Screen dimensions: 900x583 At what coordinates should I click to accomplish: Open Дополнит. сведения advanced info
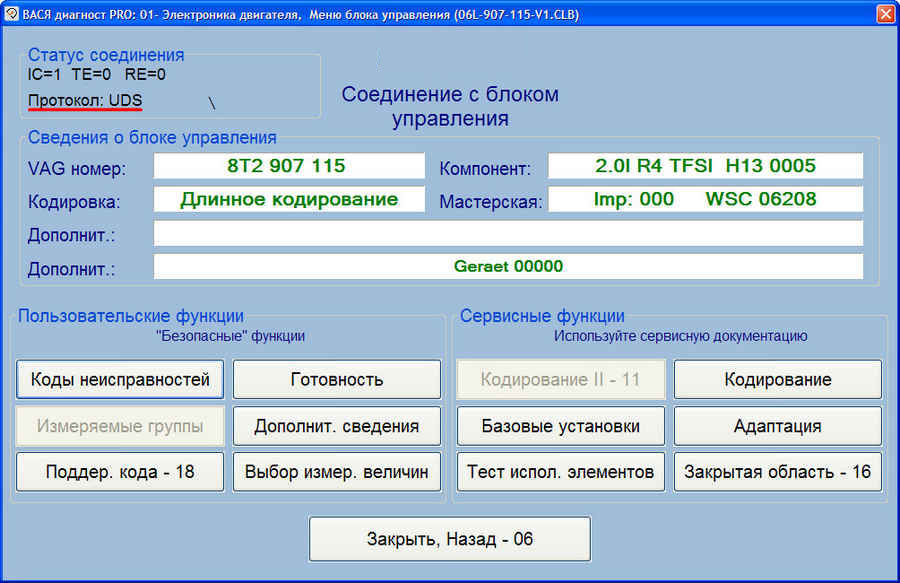337,426
